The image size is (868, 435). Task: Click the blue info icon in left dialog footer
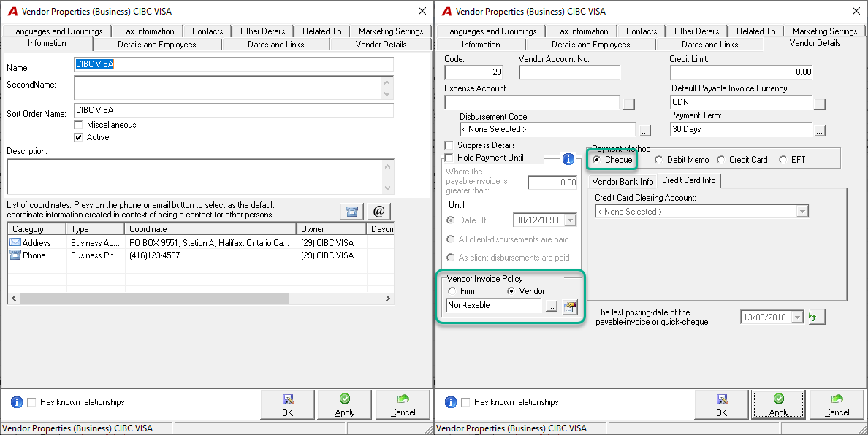coord(17,402)
